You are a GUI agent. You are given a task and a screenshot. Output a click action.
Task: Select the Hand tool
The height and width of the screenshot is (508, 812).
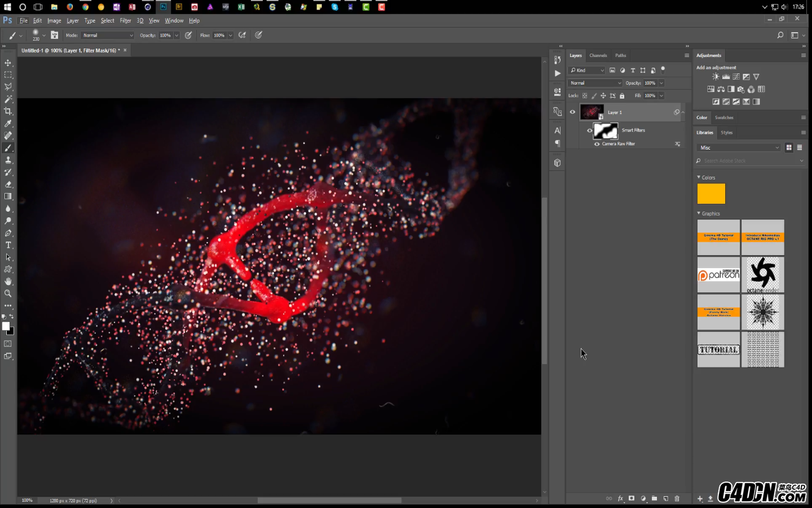pos(8,281)
